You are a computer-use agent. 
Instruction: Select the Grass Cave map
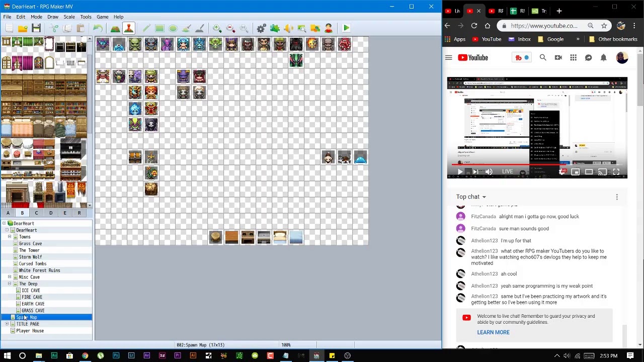(30, 243)
